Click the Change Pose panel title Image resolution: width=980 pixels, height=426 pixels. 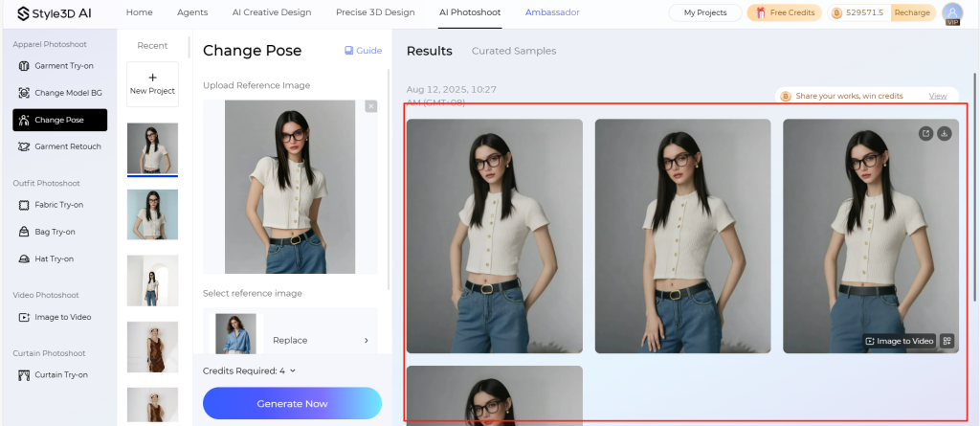point(253,51)
